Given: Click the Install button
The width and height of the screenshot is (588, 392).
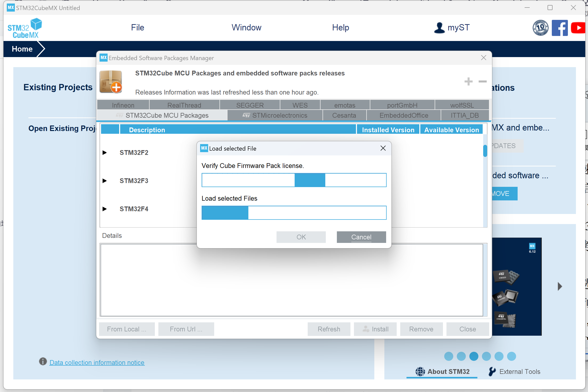Looking at the screenshot, I should point(375,329).
